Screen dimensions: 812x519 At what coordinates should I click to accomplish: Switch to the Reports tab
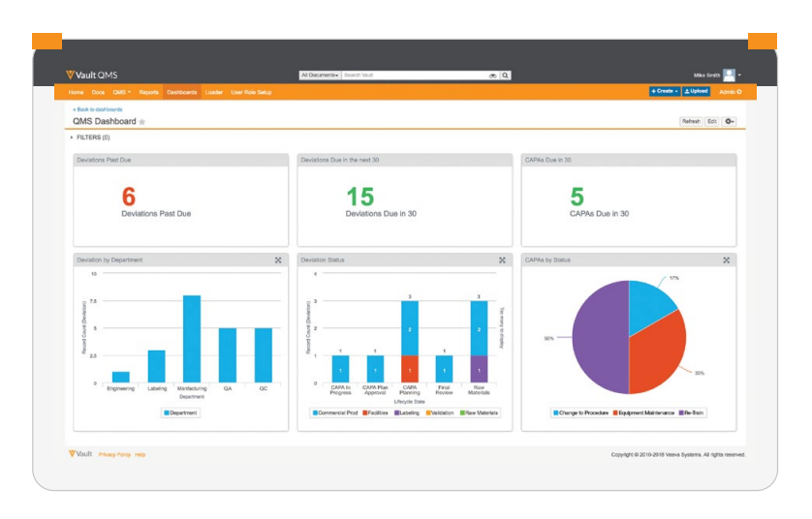click(148, 92)
